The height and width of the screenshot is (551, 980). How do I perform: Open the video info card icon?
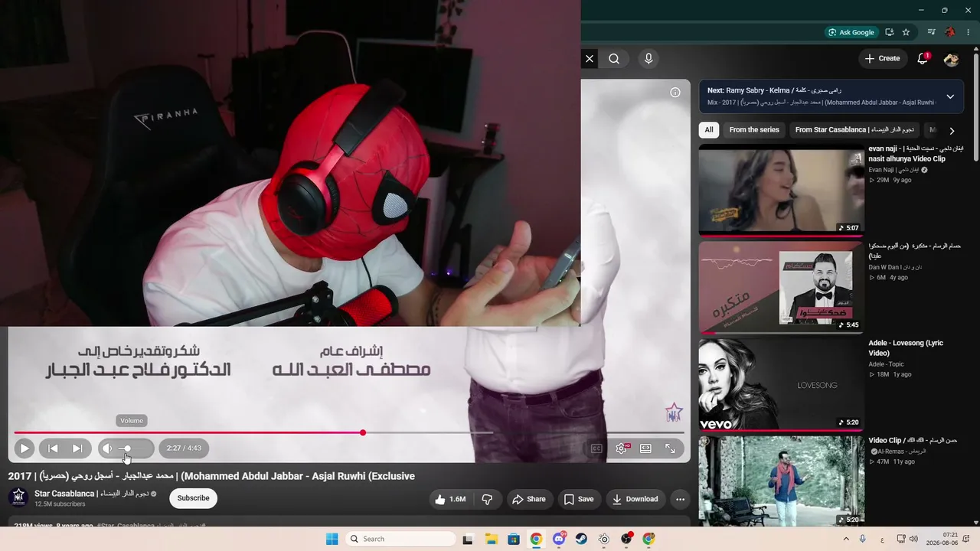[x=675, y=93]
